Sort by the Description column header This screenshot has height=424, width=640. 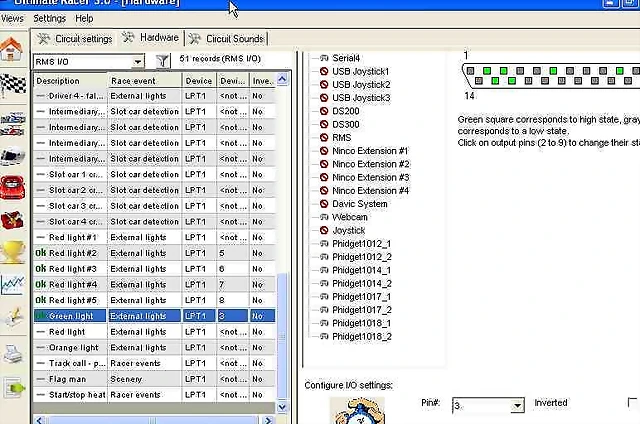(x=70, y=81)
